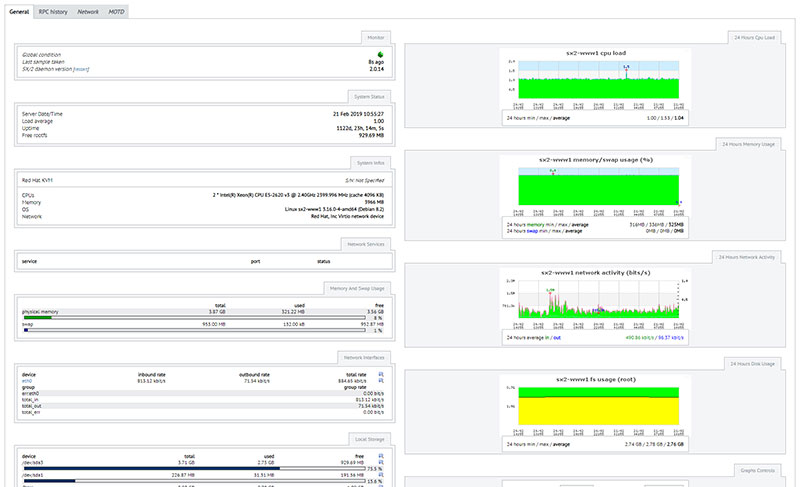
Task: Click the Local Storage panel label
Action: point(370,439)
